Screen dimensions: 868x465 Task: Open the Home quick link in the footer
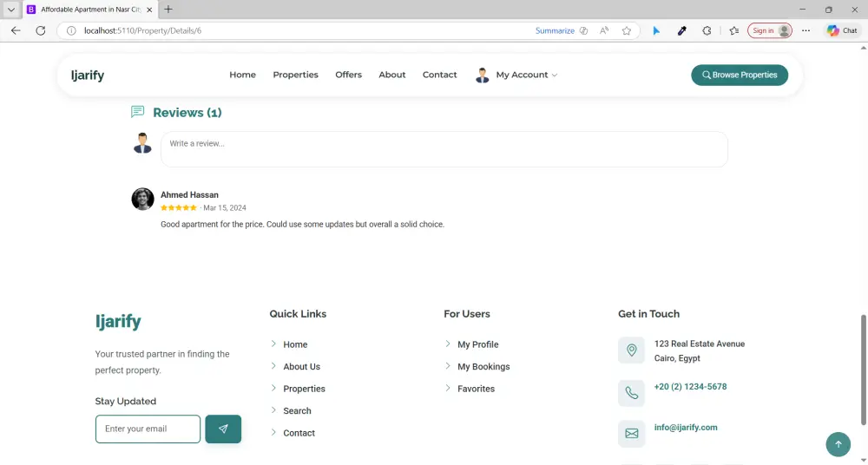click(x=295, y=344)
